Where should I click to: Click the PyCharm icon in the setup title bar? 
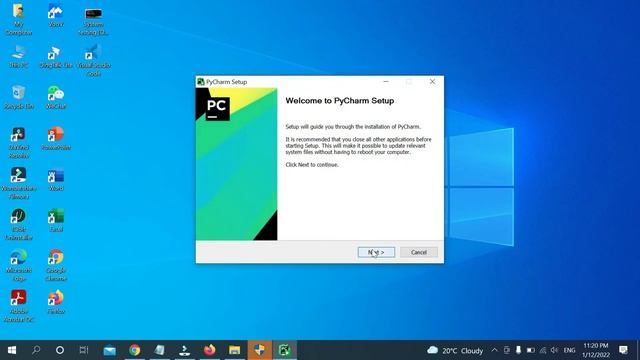point(200,82)
